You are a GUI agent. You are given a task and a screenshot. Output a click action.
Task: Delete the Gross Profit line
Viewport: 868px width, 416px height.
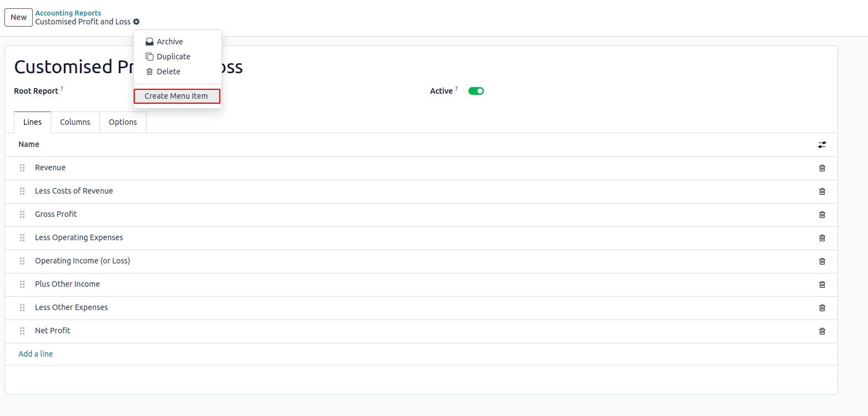(x=822, y=215)
